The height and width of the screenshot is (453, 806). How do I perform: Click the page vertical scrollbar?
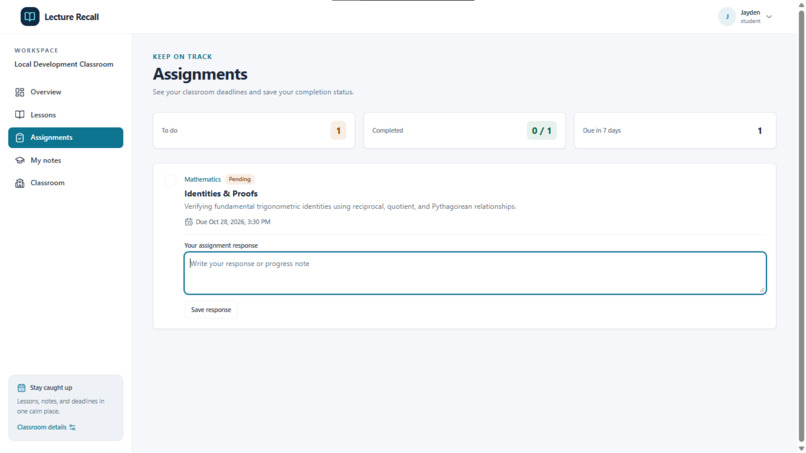801,226
